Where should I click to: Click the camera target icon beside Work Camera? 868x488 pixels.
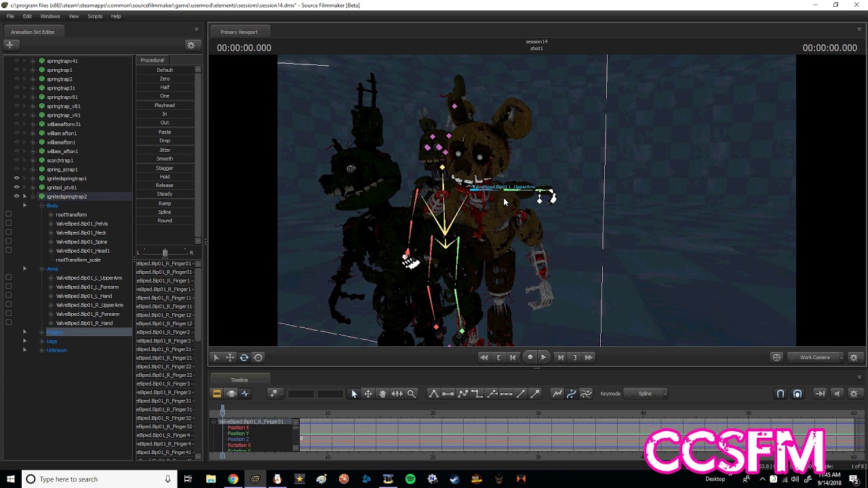(x=776, y=357)
